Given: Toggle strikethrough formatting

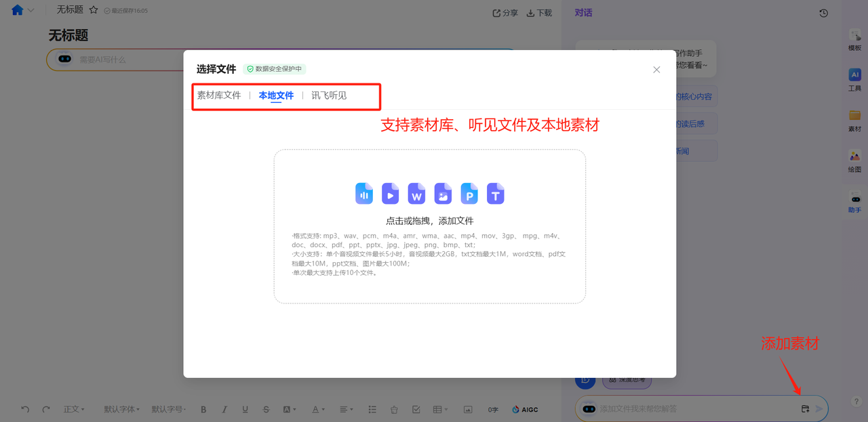Looking at the screenshot, I should tap(266, 409).
